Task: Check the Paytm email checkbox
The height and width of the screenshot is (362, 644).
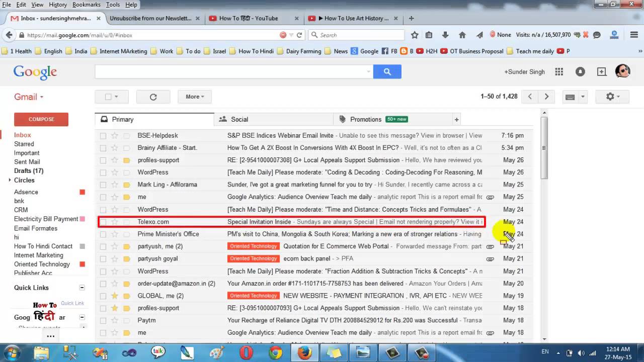Action: coord(103,320)
